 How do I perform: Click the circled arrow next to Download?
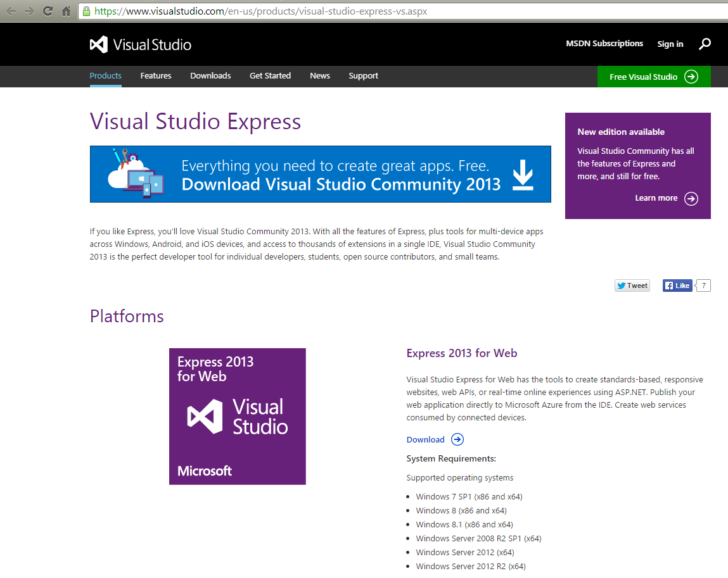457,439
